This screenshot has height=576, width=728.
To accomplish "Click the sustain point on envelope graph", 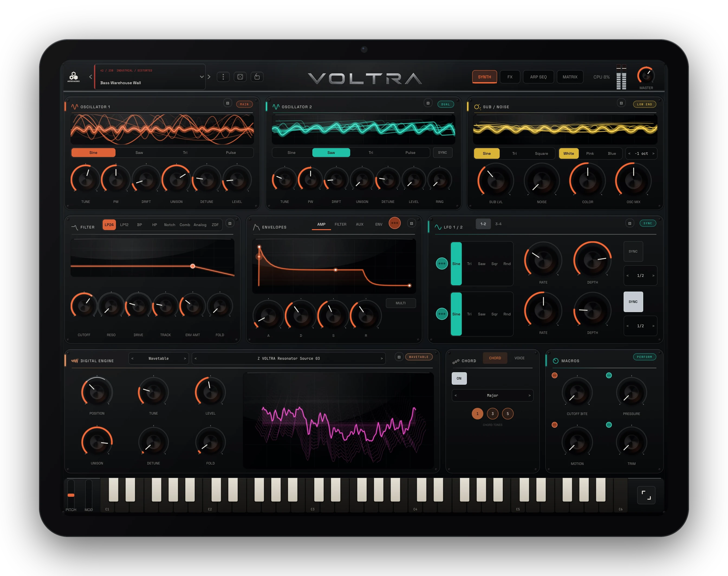I will pos(335,270).
